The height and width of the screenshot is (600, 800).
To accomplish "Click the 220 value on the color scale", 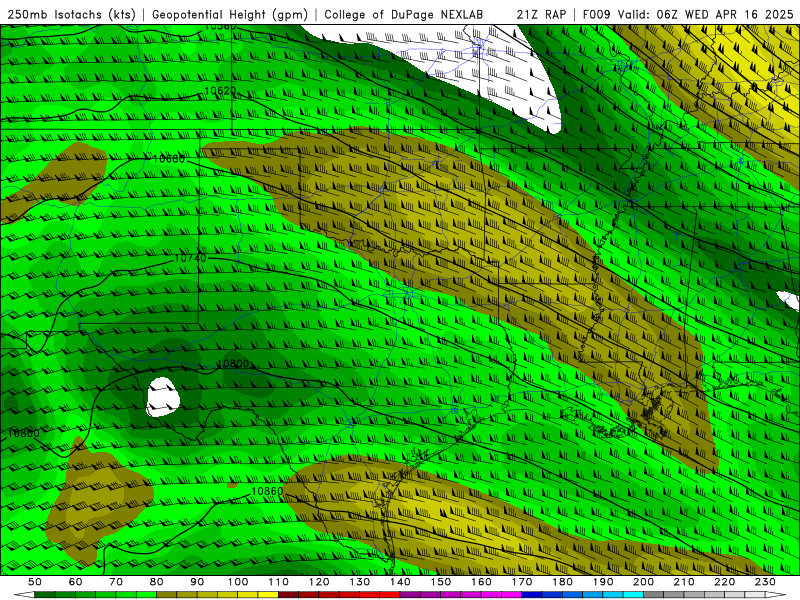I will pyautogui.click(x=724, y=582).
